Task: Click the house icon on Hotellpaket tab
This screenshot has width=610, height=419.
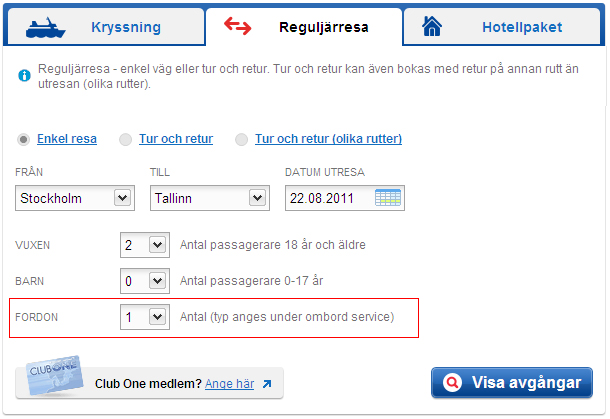Action: [x=432, y=27]
